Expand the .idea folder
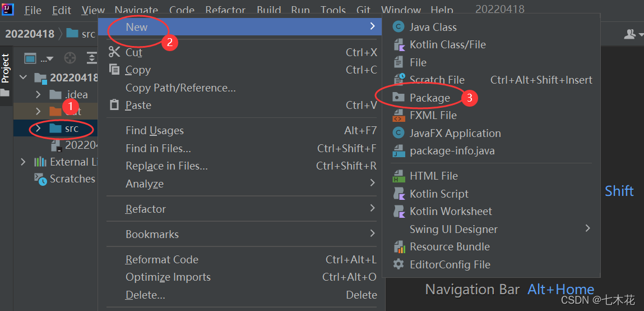This screenshot has height=311, width=644. coord(38,95)
